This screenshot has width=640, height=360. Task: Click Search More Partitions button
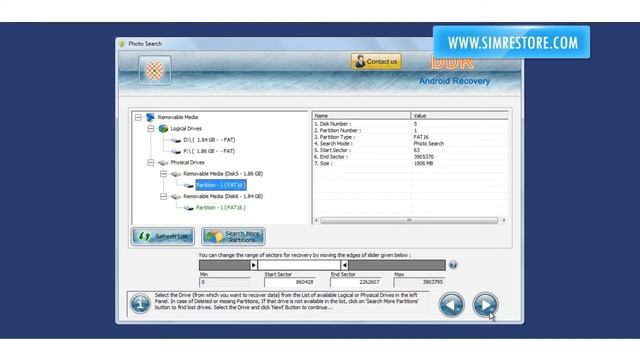233,236
